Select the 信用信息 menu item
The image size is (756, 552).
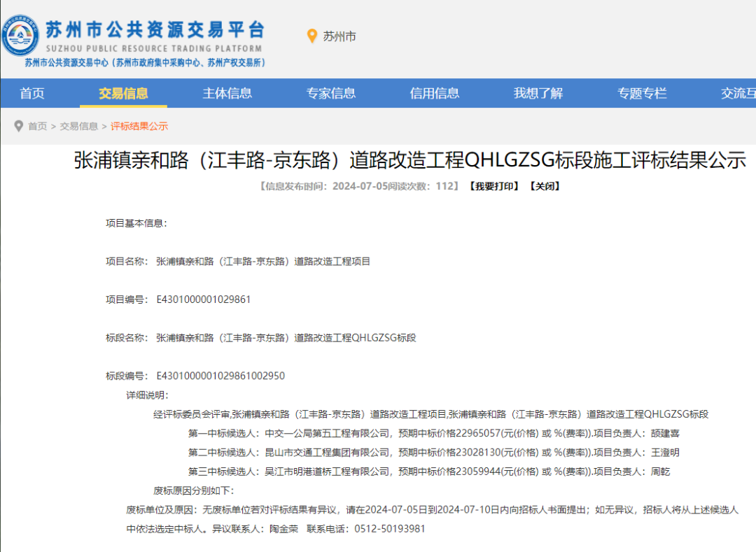pyautogui.click(x=435, y=94)
